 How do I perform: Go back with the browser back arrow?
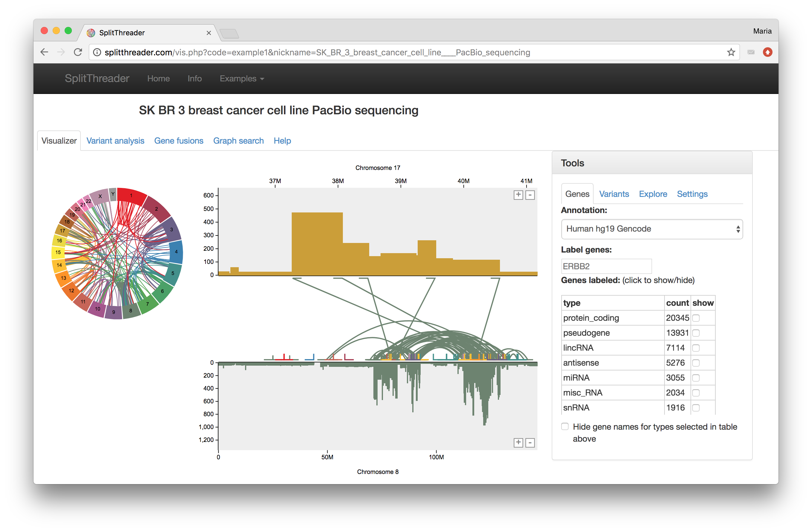pyautogui.click(x=45, y=52)
